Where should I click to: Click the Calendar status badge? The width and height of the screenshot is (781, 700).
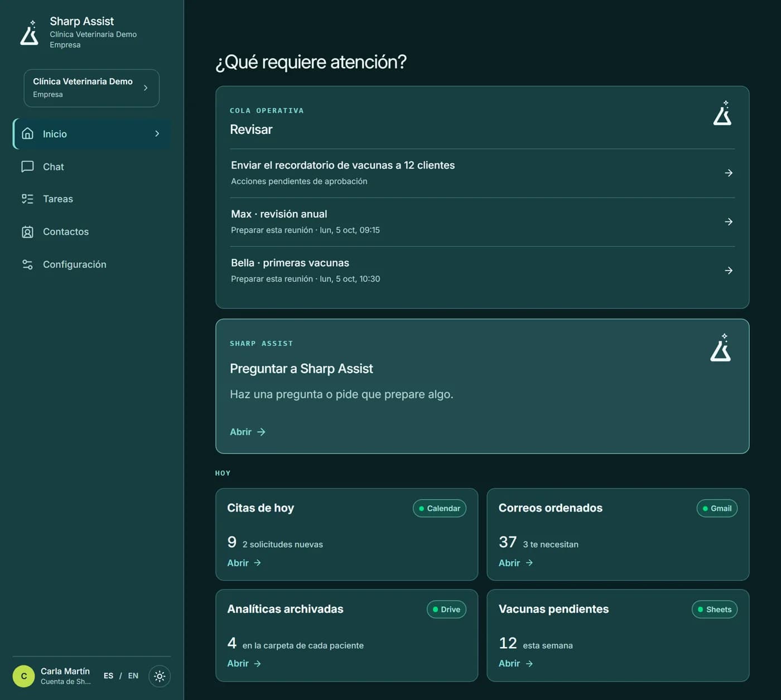coord(440,508)
